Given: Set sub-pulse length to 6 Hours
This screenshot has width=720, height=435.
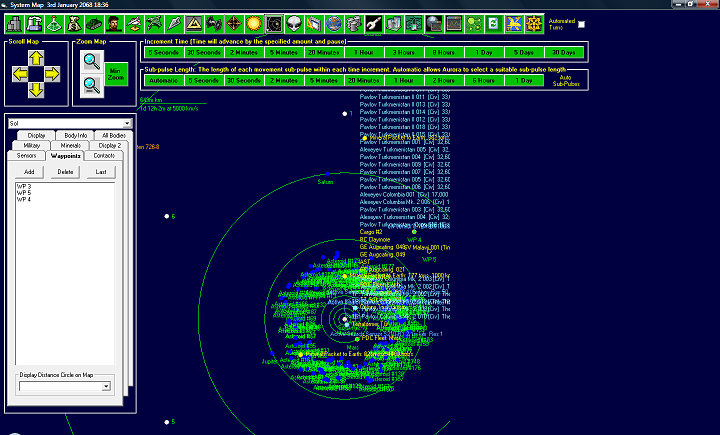Looking at the screenshot, I should click(484, 80).
